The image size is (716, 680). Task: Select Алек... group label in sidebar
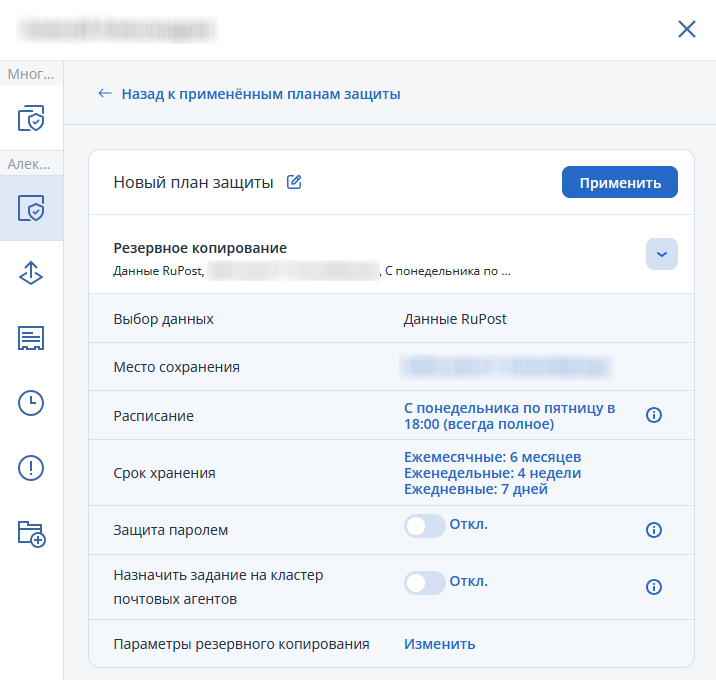[31, 164]
